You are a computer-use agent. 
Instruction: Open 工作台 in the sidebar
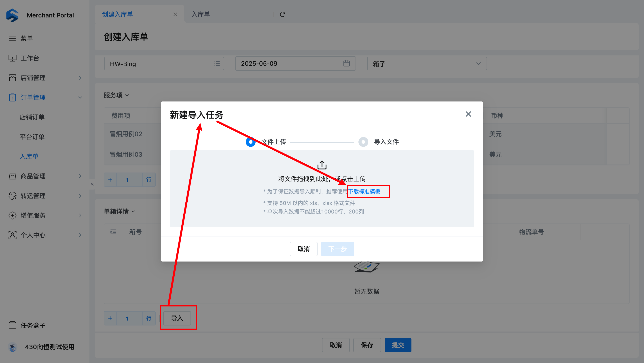(x=30, y=58)
